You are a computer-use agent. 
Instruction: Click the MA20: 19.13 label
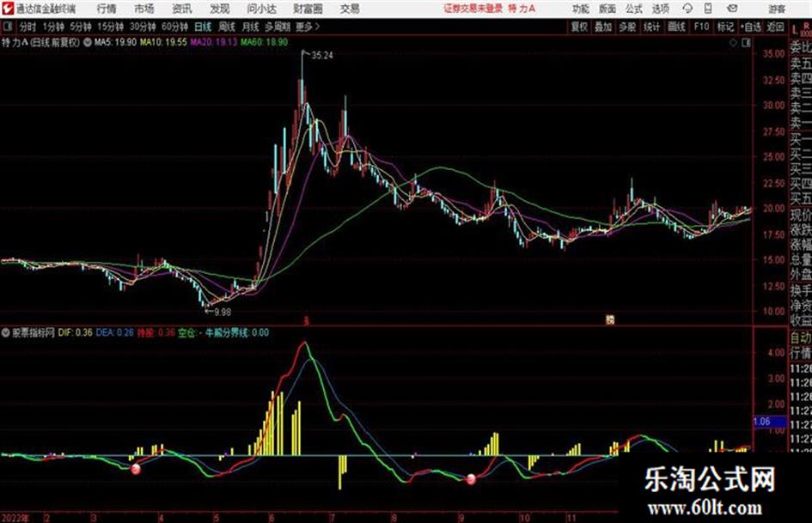213,42
